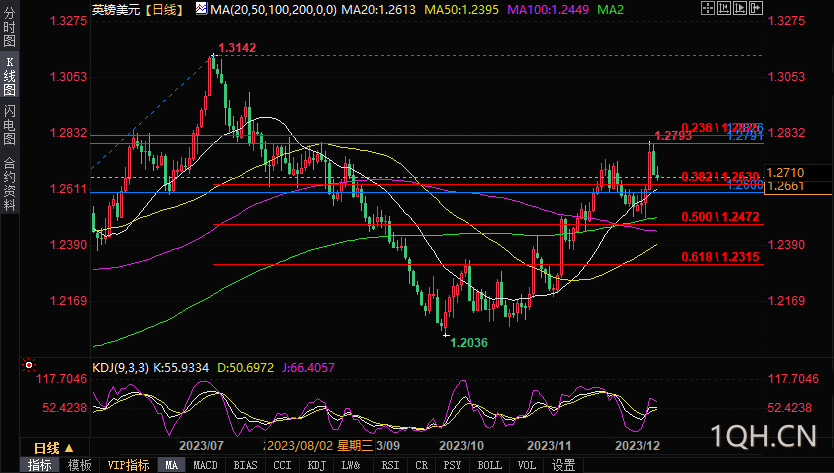Click the KDJ(9,3,3) parameter label

click(120, 368)
